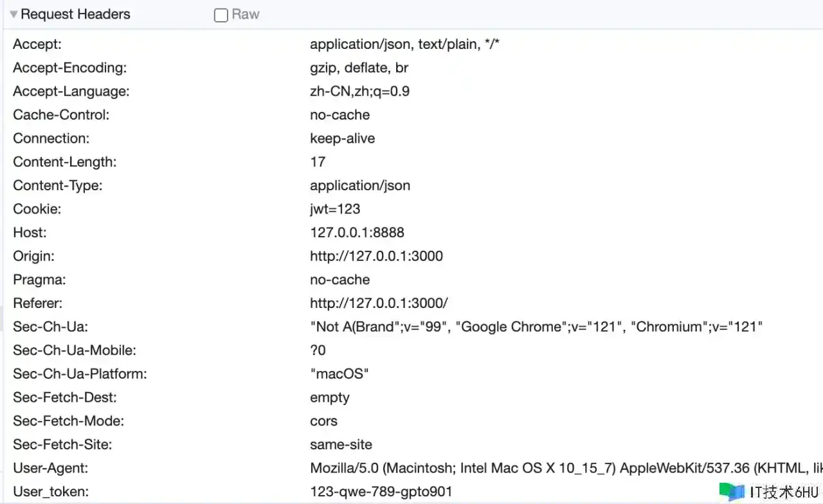Click the Cookie value jwt=123
This screenshot has width=823, height=504.
click(x=335, y=209)
